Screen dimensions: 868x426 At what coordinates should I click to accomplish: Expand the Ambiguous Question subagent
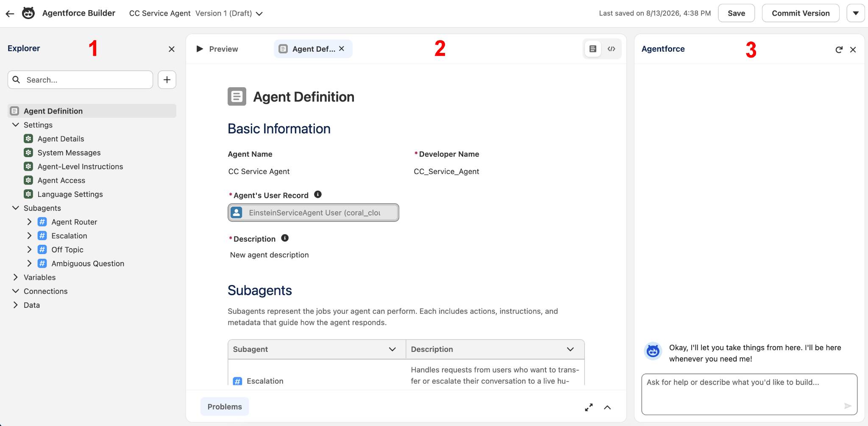[29, 263]
